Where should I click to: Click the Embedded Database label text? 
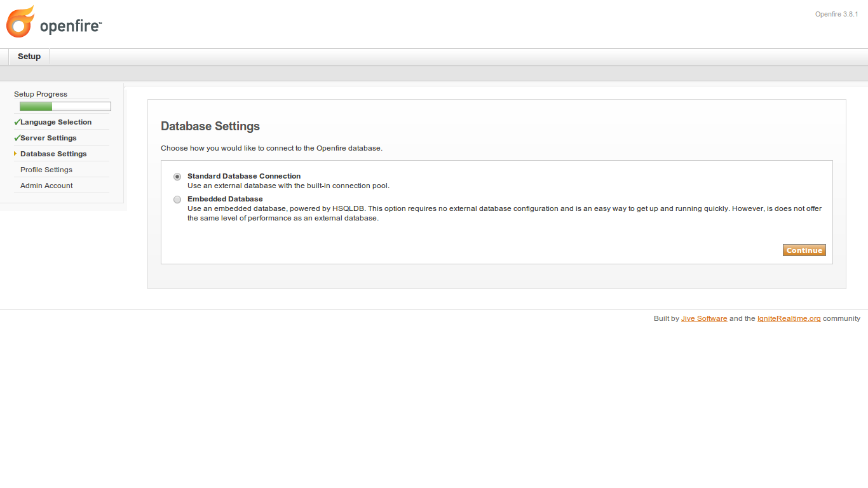pos(225,199)
